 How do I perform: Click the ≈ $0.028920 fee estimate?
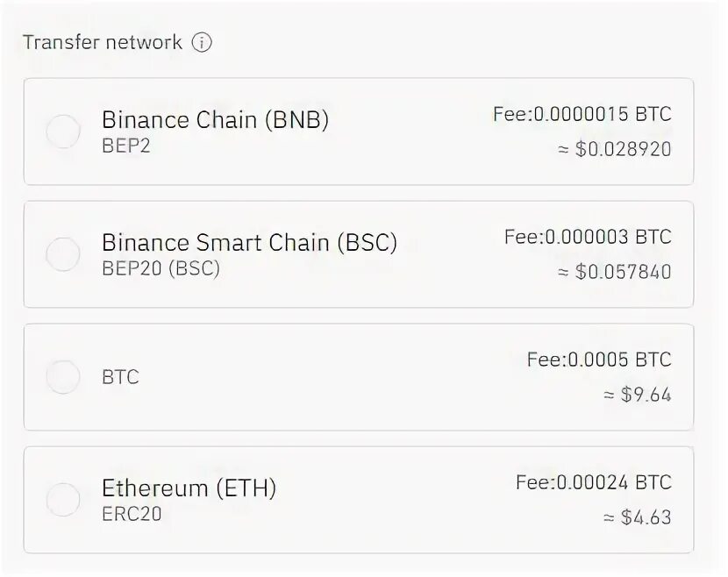pyautogui.click(x=614, y=149)
